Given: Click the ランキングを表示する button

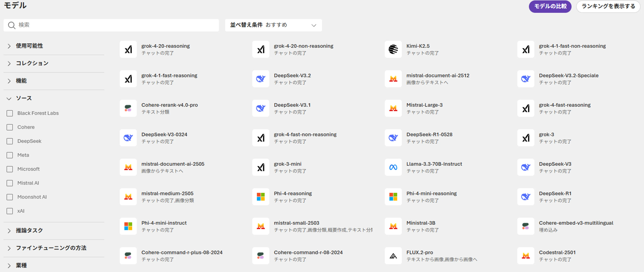Looking at the screenshot, I should point(608,6).
